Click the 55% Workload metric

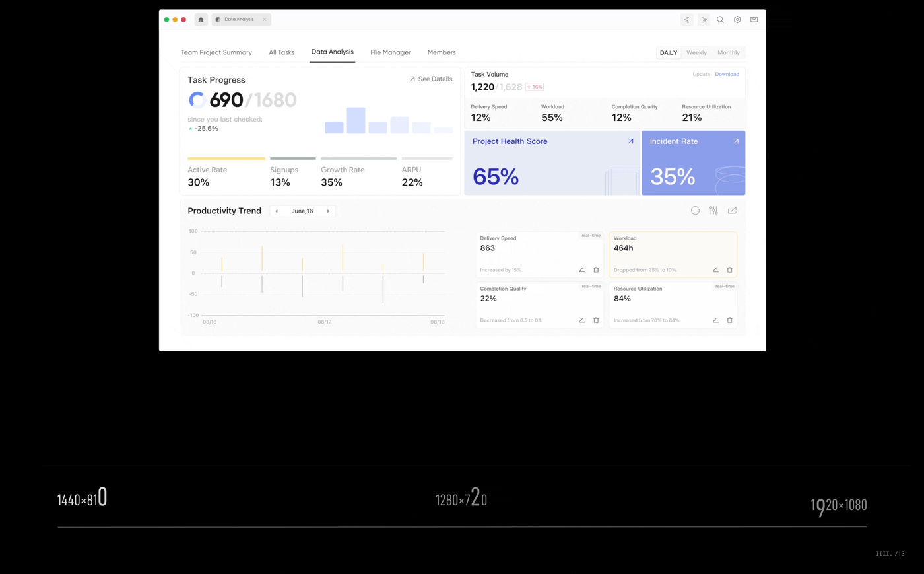pyautogui.click(x=552, y=118)
